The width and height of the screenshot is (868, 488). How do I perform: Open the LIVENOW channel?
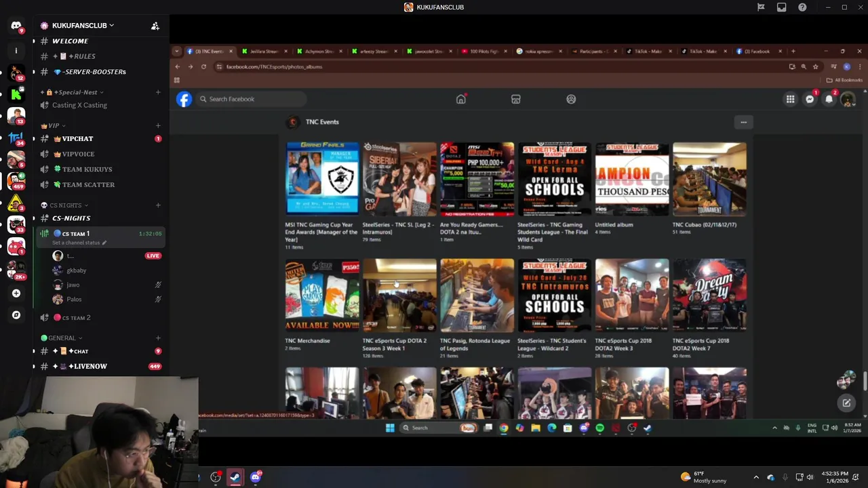(100, 366)
